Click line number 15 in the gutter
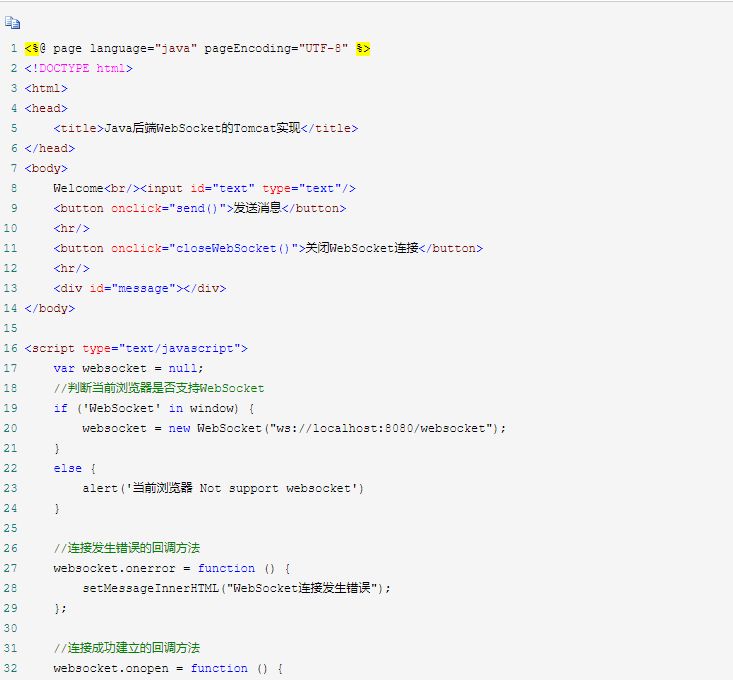 point(10,328)
